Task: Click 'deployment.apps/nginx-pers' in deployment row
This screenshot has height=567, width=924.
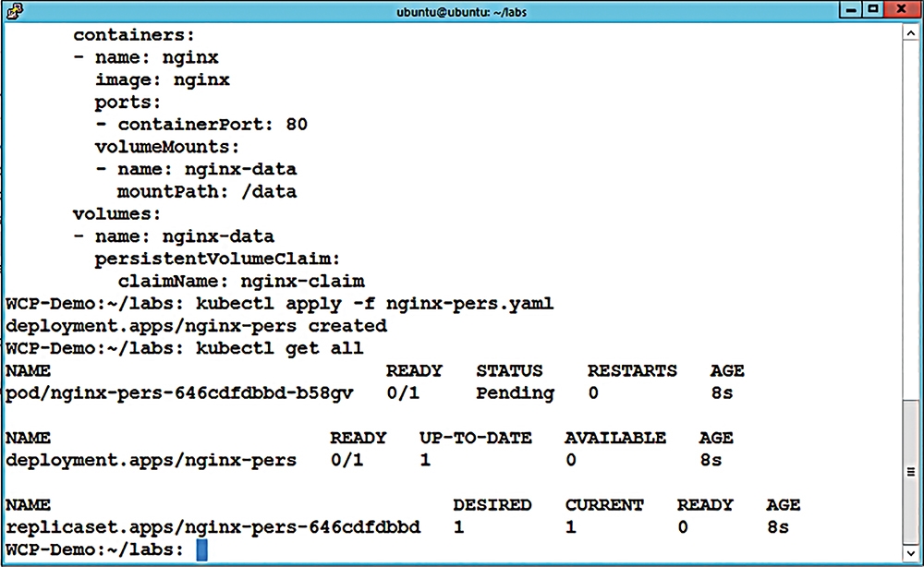Action: coord(151,461)
